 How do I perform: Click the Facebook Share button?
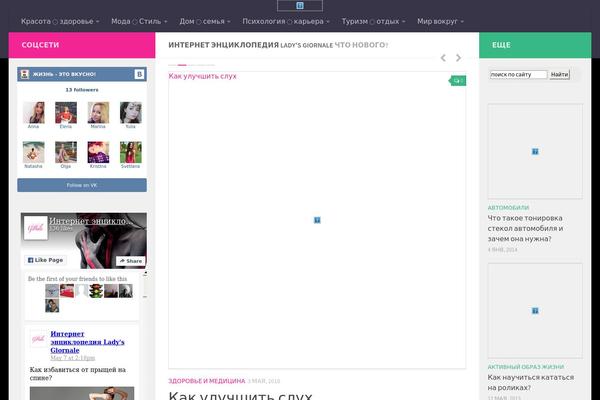130,261
